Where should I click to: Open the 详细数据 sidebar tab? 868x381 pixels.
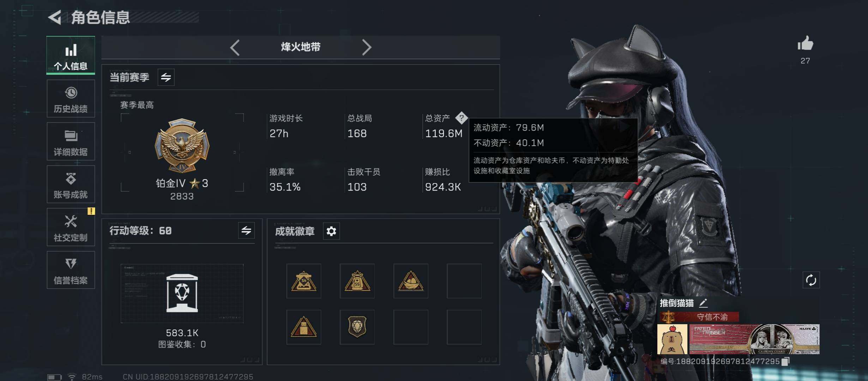pos(71,142)
